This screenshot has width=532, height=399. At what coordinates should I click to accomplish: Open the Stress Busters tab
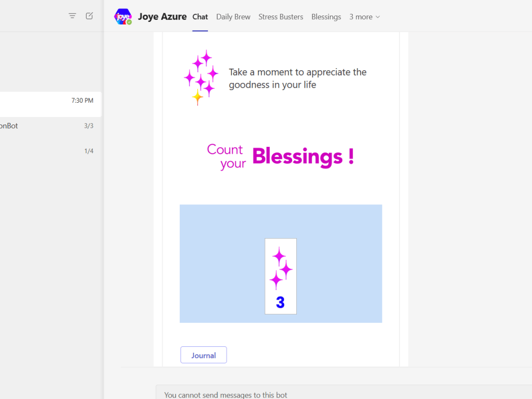281,16
